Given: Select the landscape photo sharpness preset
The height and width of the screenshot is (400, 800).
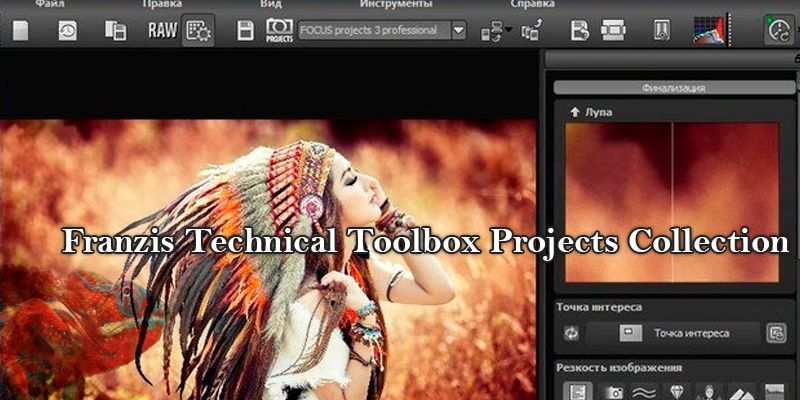Looking at the screenshot, I should (774, 391).
